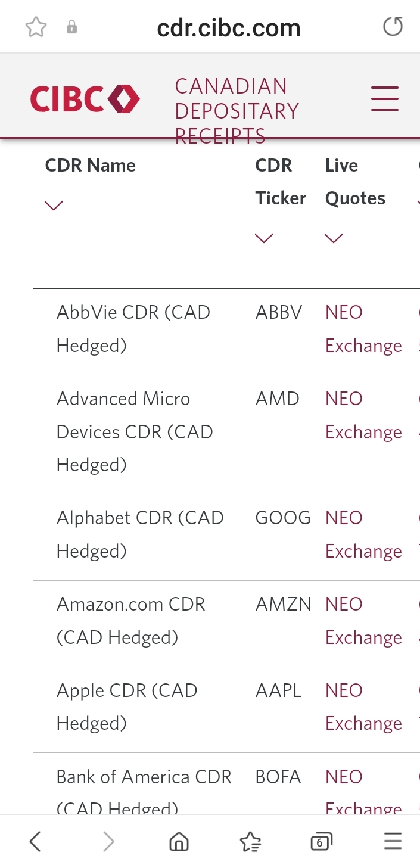
Task: Open NEO Exchange link for Amazon.com
Action: [x=363, y=621]
